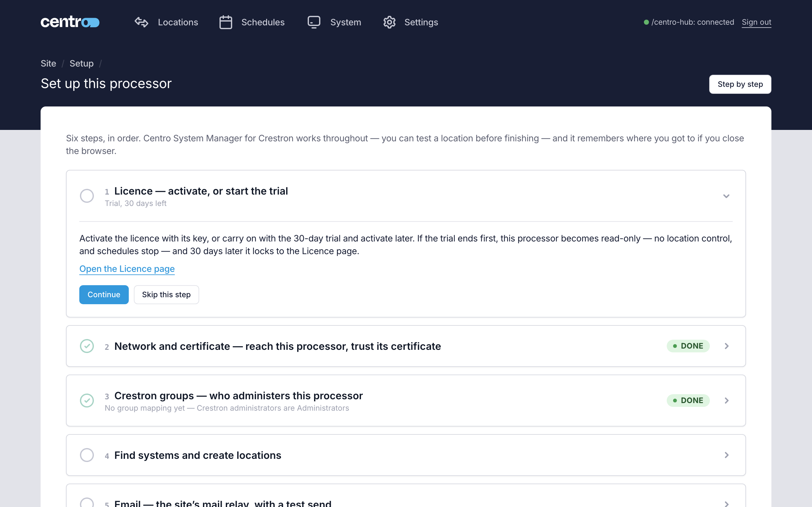812x507 pixels.
Task: Collapse the Licence step chevron
Action: 726,196
